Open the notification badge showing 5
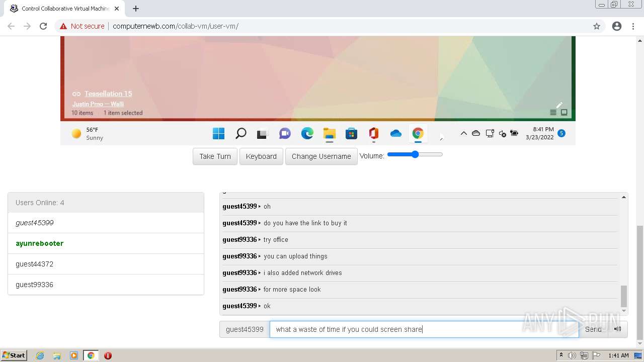Viewport: 644px width, 362px height. coord(561,133)
